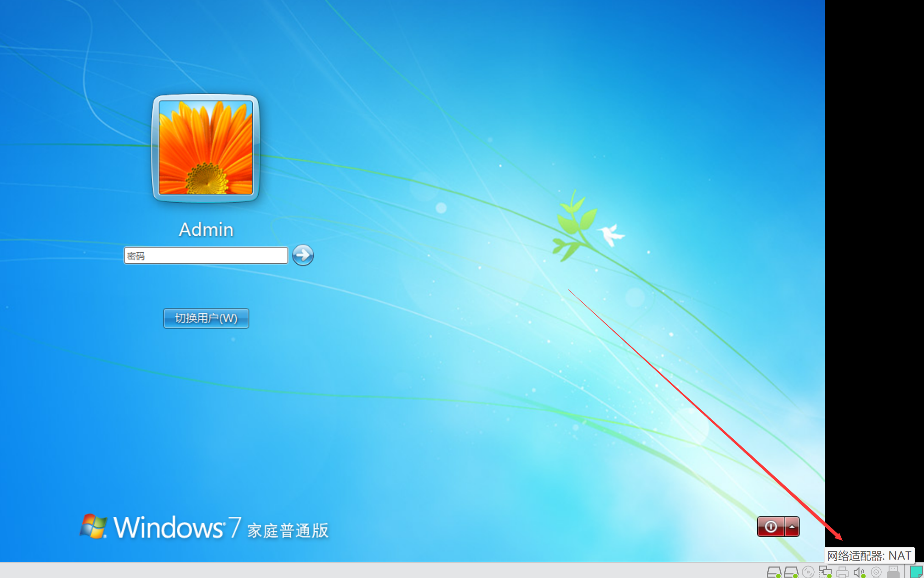The image size is (924, 578).
Task: Click the webcam device status icon
Action: (x=876, y=572)
